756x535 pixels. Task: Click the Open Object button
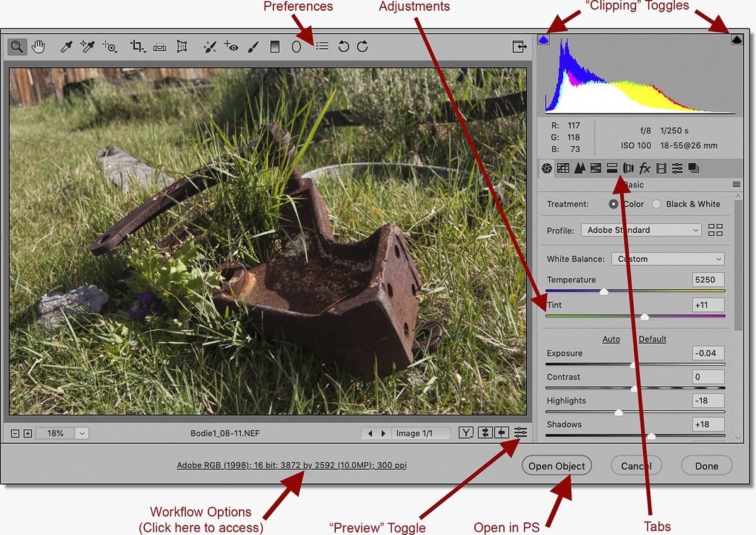click(x=556, y=466)
